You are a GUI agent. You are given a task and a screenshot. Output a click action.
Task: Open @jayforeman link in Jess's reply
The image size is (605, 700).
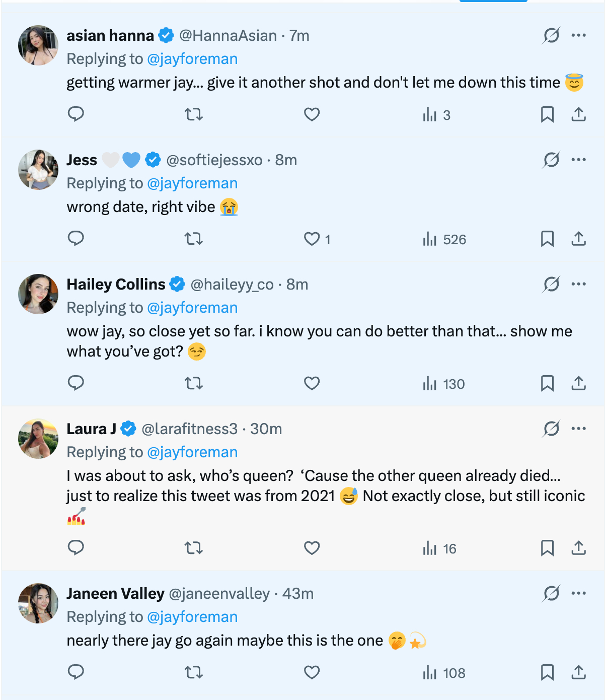[x=192, y=183]
